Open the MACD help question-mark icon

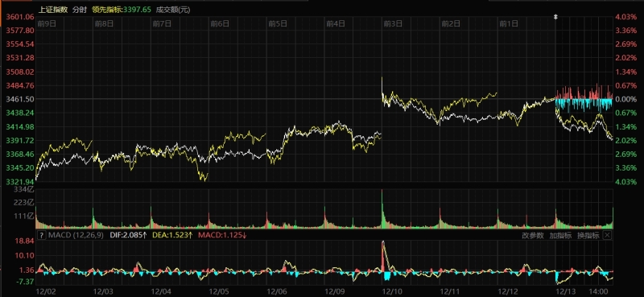41,235
